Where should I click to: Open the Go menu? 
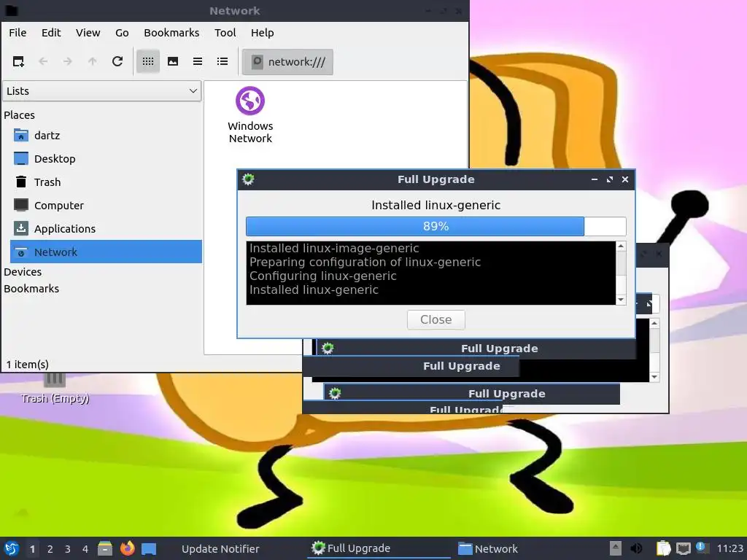click(x=122, y=33)
